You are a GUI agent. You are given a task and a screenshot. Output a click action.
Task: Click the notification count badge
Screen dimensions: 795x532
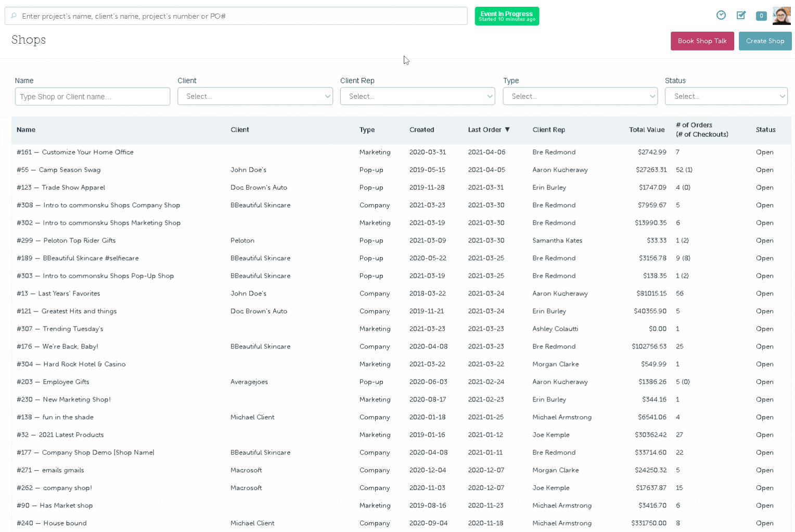tap(761, 16)
